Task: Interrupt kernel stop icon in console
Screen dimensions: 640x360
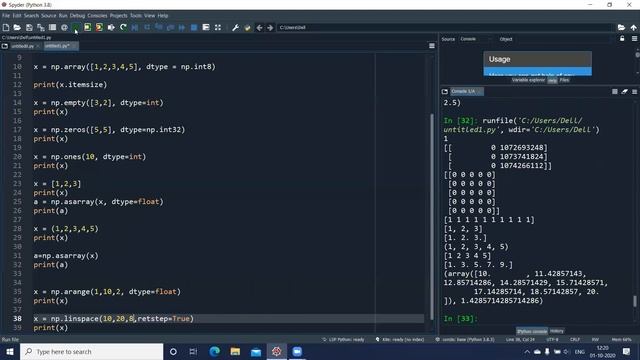Action: 615,91
